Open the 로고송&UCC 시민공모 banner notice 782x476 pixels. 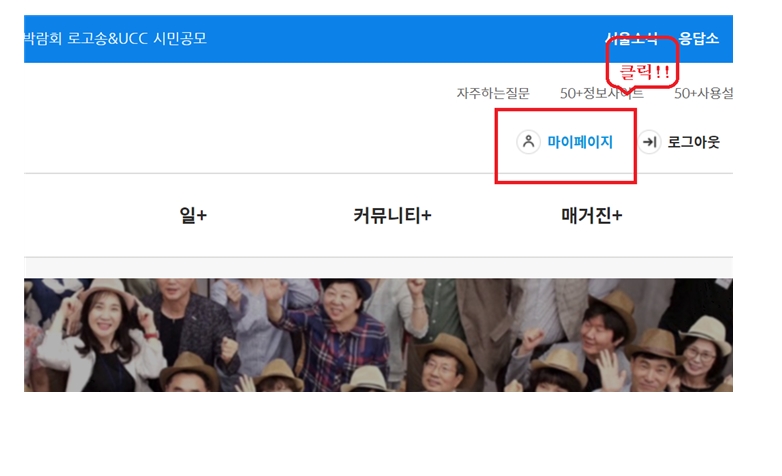pyautogui.click(x=115, y=39)
